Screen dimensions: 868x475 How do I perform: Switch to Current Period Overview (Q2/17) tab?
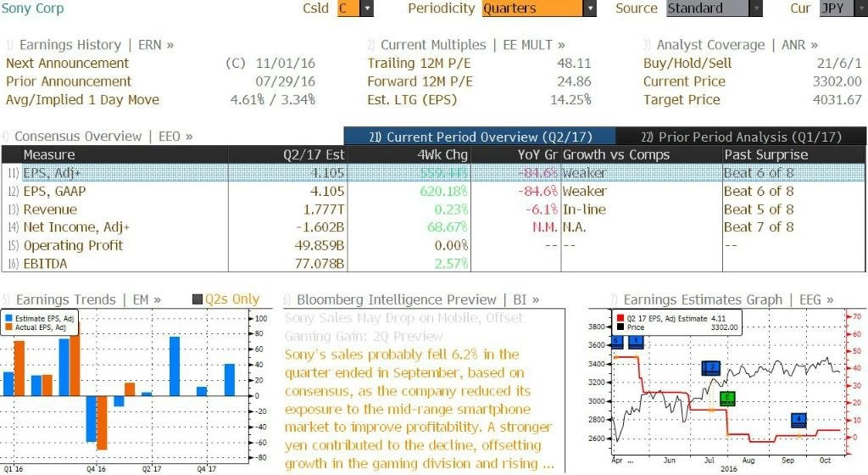click(x=480, y=137)
